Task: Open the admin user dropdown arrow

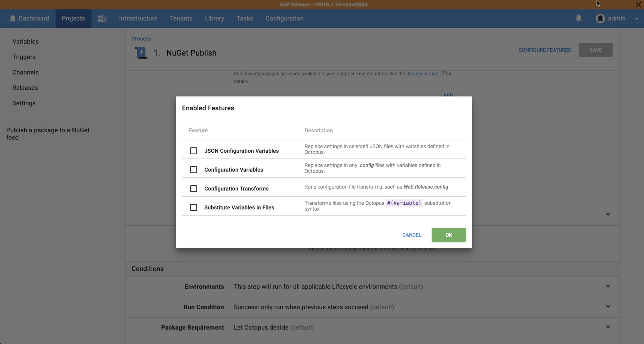Action: pyautogui.click(x=636, y=19)
